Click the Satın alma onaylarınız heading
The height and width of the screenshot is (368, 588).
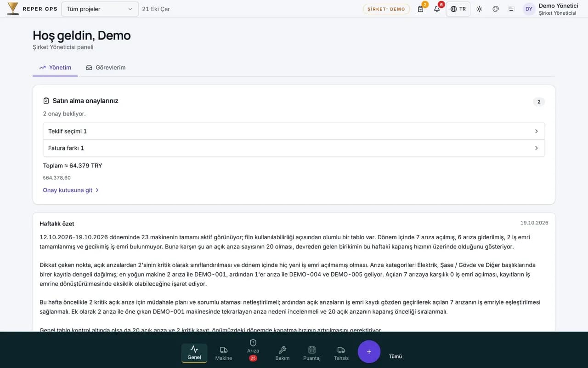click(x=85, y=101)
